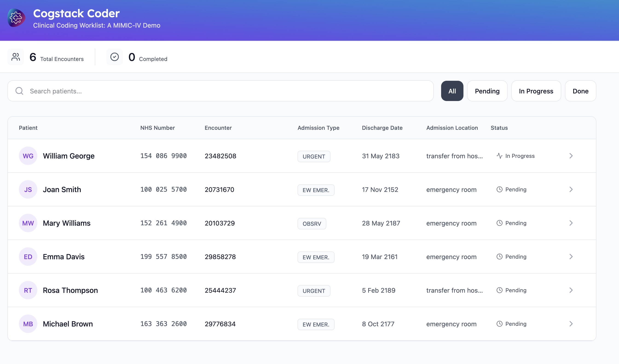Click the Status column header
The width and height of the screenshot is (619, 364).
tap(499, 128)
